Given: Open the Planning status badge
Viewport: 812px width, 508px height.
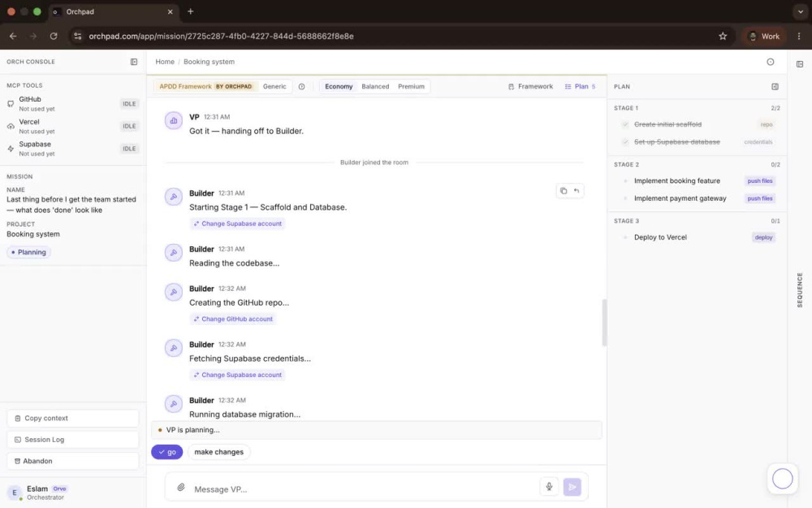Looking at the screenshot, I should coord(28,253).
